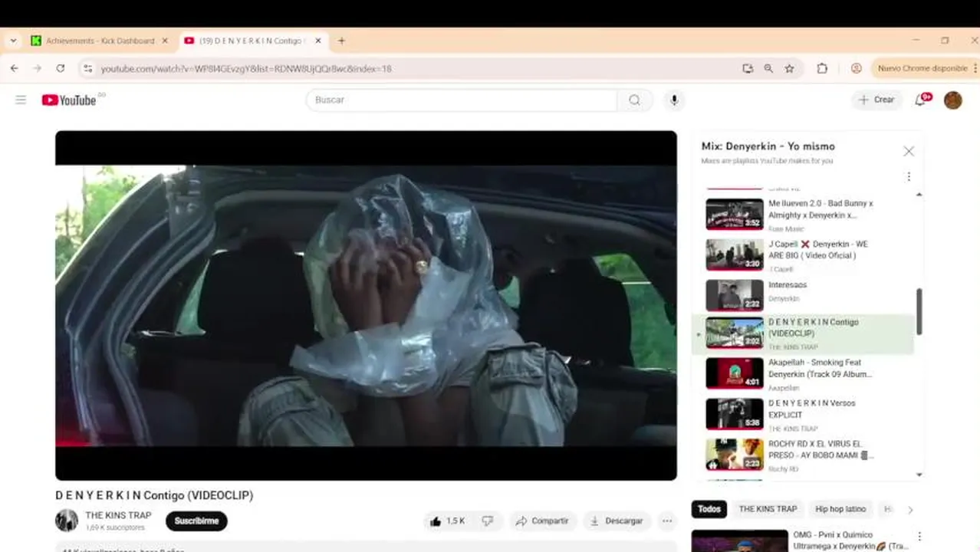
Task: Open the YouTube hamburger guide menu
Action: 21,100
